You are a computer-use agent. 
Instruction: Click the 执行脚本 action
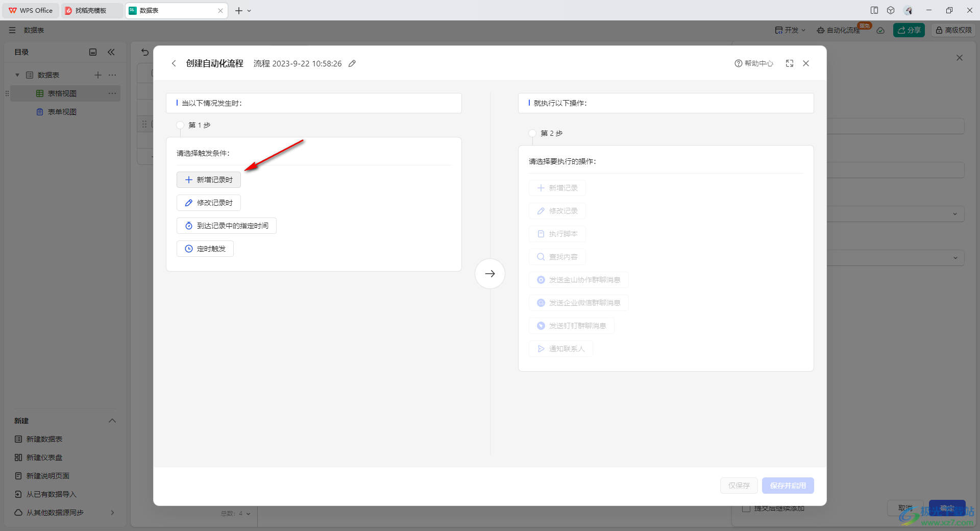[557, 234]
